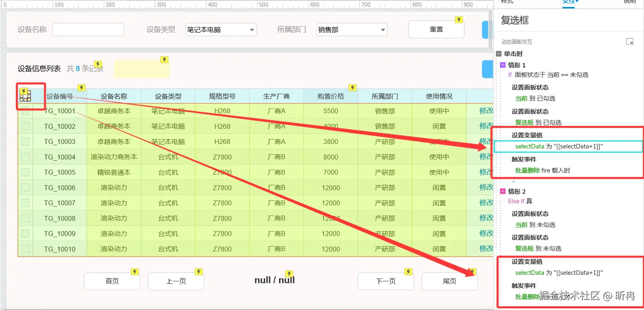Click the 复选框 widget name in the panel
The height and width of the screenshot is (310, 644).
(515, 20)
